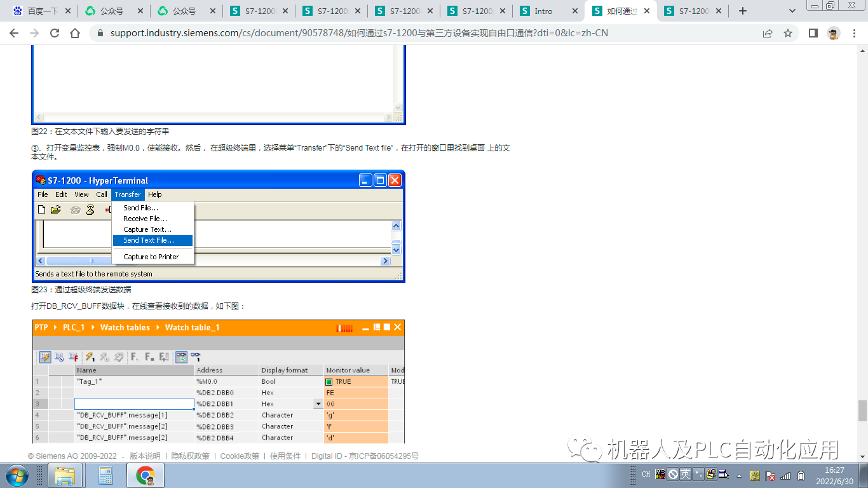
Task: Click the New icon in HyperTerminal toolbar
Action: (x=42, y=210)
